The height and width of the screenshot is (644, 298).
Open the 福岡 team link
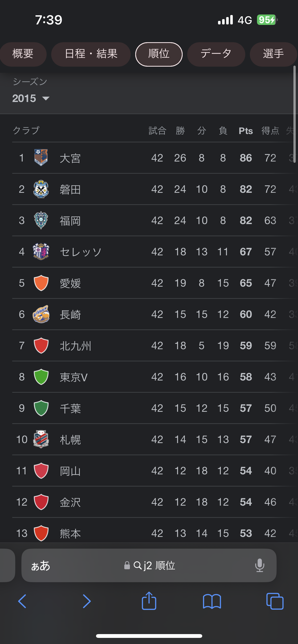(70, 221)
